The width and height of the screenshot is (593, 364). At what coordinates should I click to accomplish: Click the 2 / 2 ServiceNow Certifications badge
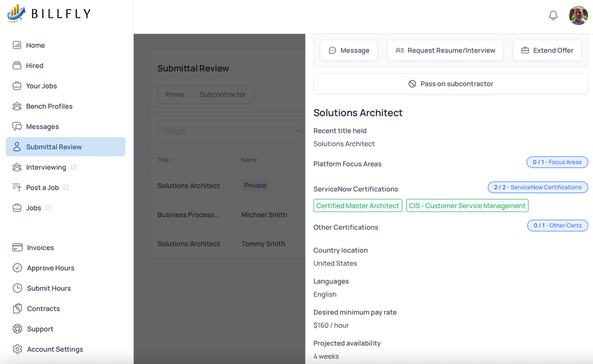click(x=537, y=187)
